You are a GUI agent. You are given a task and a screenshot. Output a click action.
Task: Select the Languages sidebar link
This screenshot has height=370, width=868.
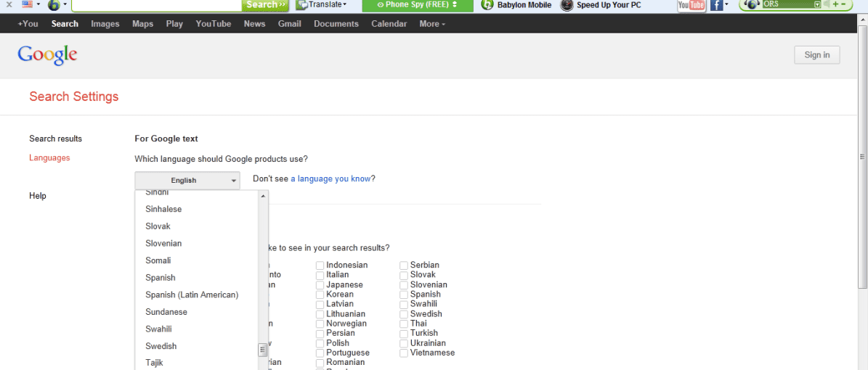[x=49, y=157]
